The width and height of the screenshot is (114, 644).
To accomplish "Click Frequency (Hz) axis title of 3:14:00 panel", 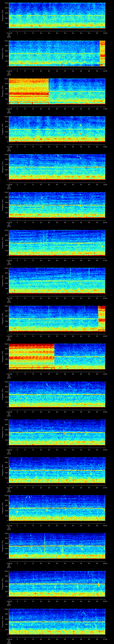I will coord(3,16).
